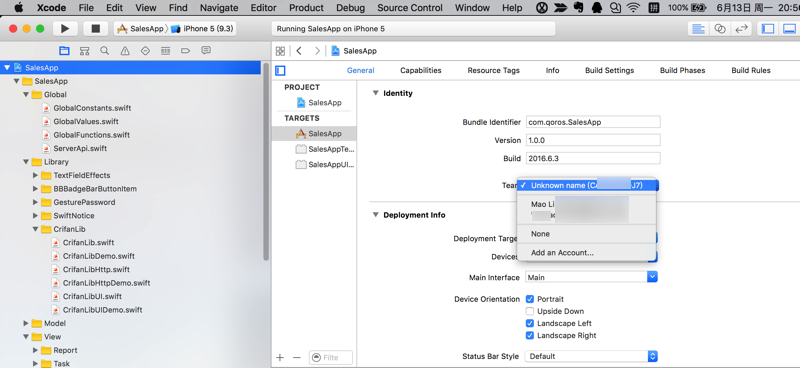Show the Project navigator folder icon
Image resolution: width=800 pixels, height=368 pixels.
pyautogui.click(x=64, y=51)
